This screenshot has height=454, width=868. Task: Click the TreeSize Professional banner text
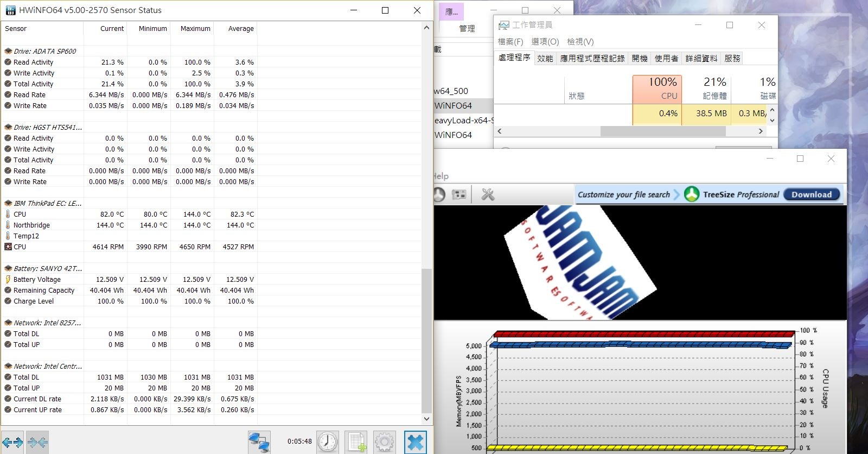click(741, 194)
